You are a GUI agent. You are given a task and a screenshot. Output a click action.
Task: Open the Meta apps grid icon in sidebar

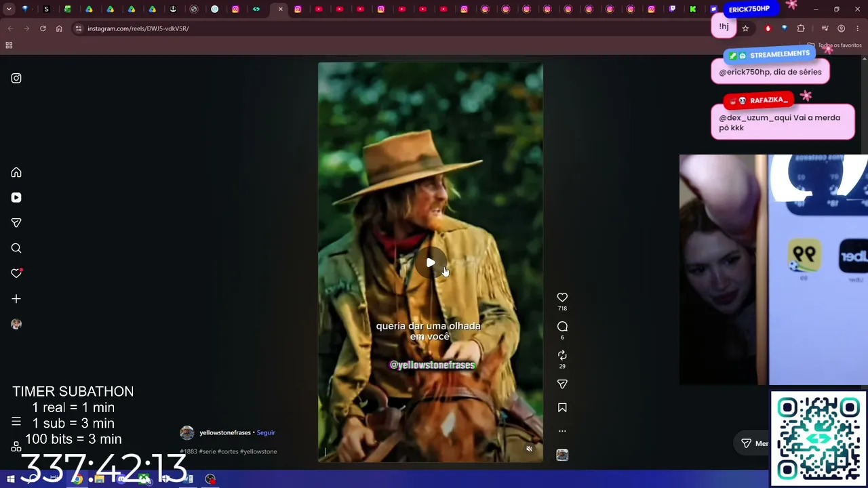16,447
